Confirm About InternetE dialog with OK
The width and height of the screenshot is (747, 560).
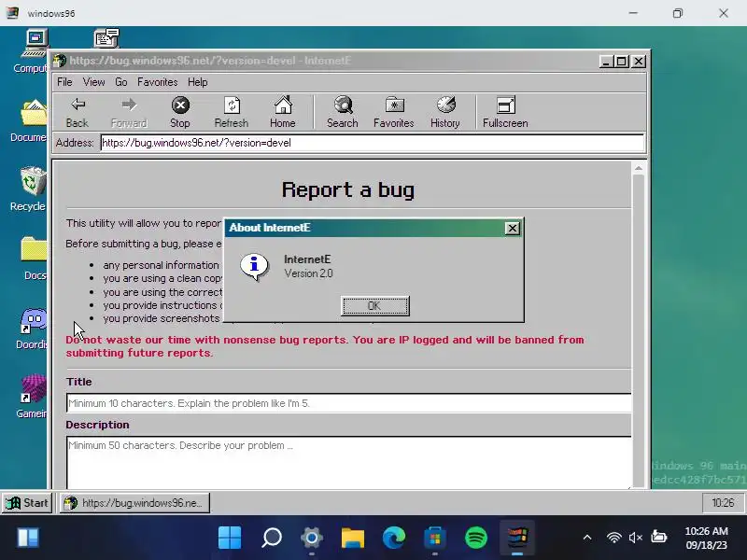(x=375, y=306)
